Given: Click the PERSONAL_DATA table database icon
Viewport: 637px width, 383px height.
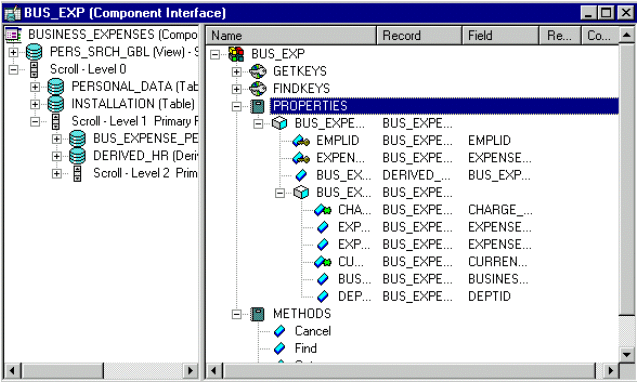Looking at the screenshot, I should (56, 87).
